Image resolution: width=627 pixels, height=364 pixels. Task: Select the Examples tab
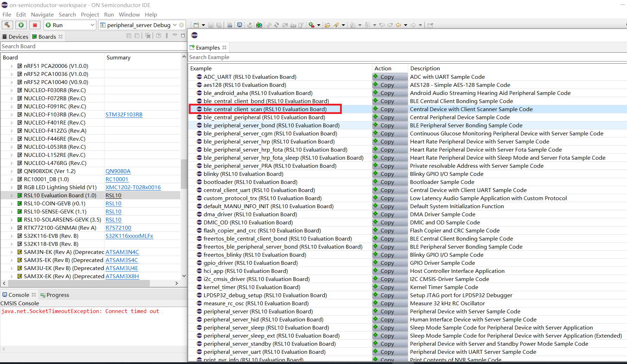coord(207,47)
